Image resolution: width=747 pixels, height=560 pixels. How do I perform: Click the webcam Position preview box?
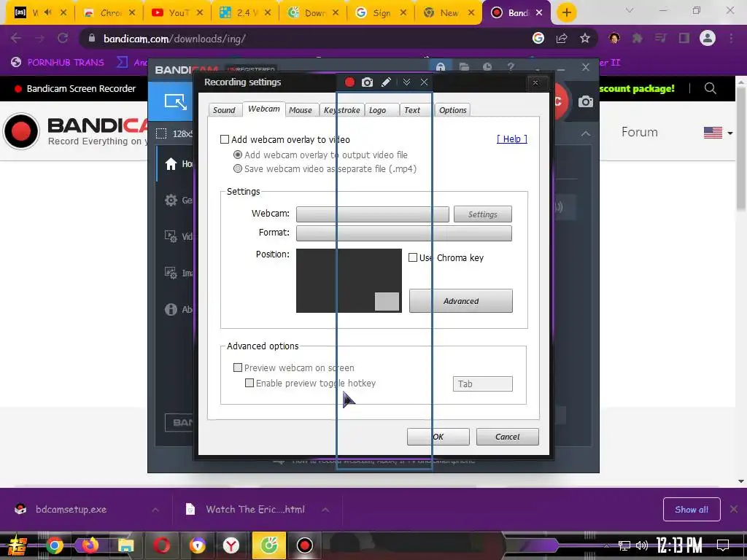point(349,281)
